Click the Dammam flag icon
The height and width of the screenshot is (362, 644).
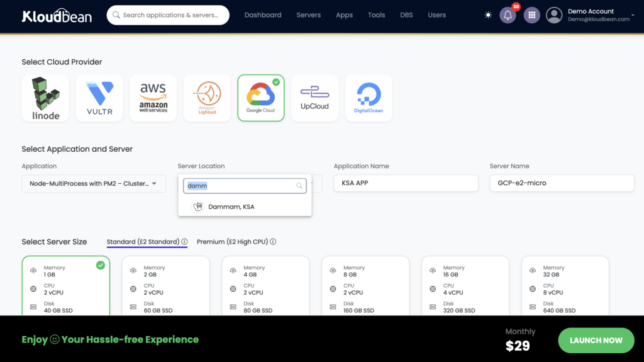point(197,206)
